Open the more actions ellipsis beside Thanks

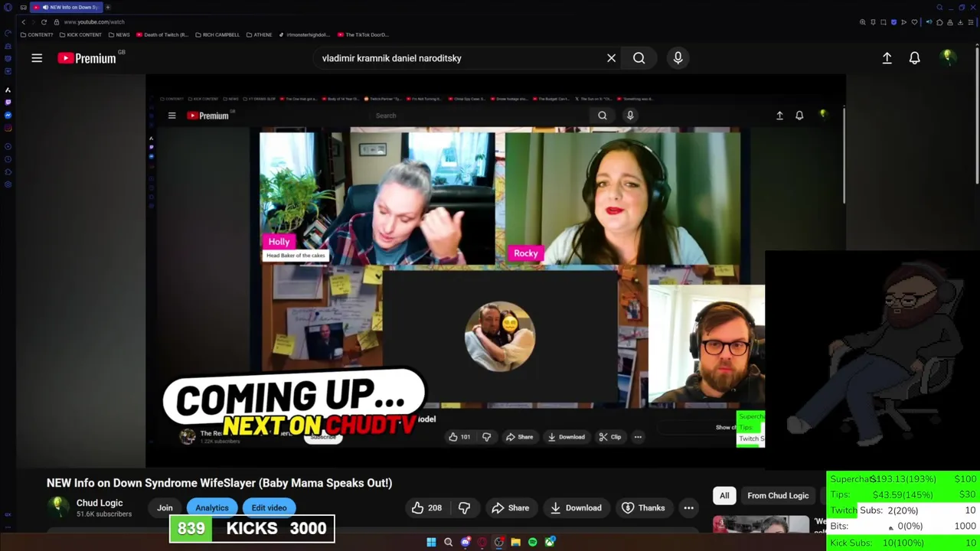click(688, 507)
